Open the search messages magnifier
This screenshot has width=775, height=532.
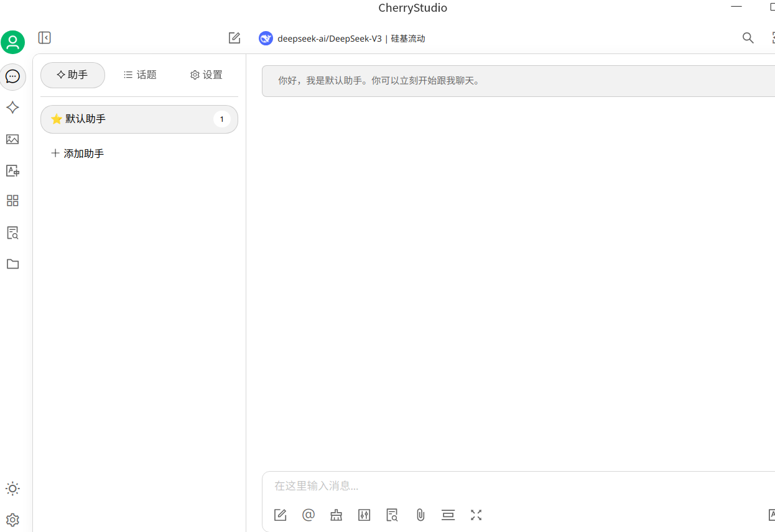pos(748,38)
